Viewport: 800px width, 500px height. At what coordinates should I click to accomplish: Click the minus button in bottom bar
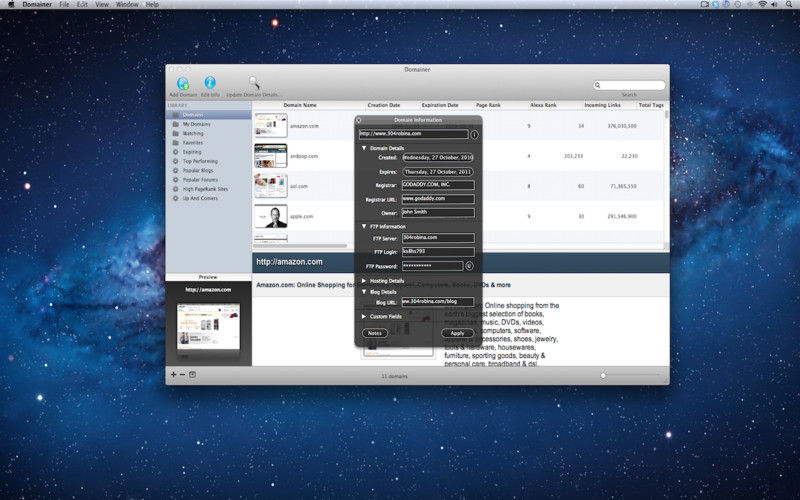click(182, 374)
